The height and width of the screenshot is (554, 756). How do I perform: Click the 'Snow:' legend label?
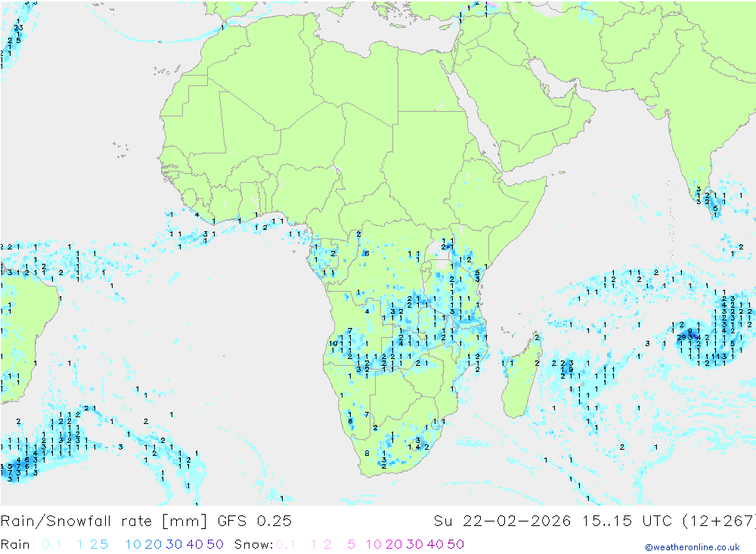click(253, 544)
